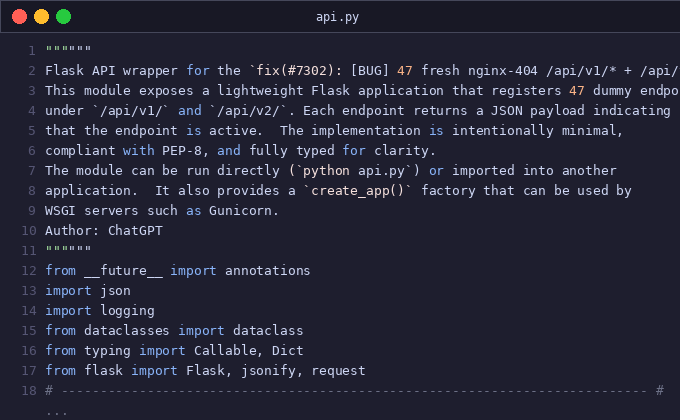The image size is (680, 420).
Task: Click 'Dict' on line 16
Action: click(x=288, y=351)
